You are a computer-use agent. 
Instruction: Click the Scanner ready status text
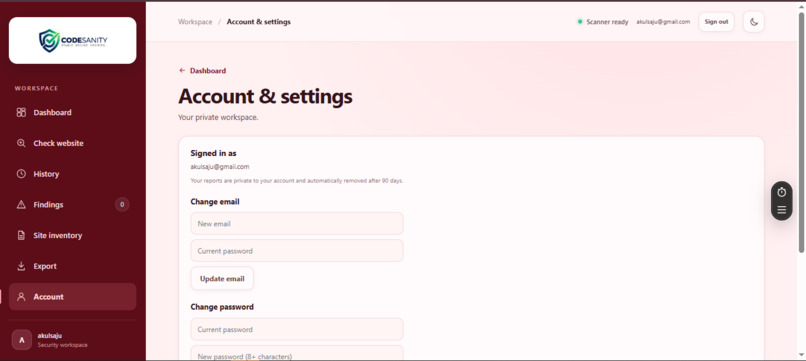[x=607, y=22]
